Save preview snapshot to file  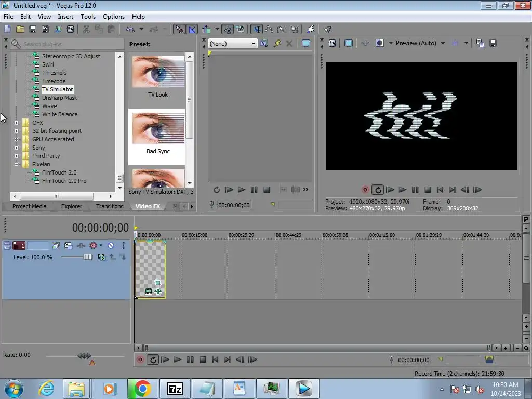point(493,43)
